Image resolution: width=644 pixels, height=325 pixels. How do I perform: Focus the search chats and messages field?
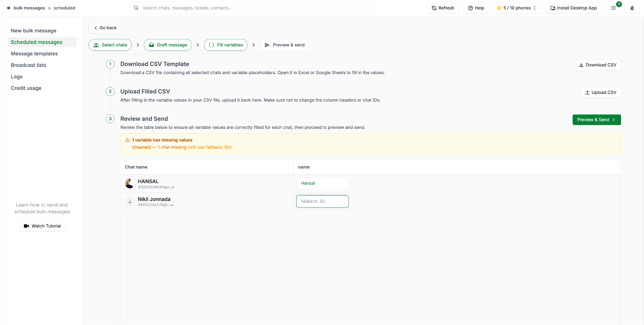251,8
